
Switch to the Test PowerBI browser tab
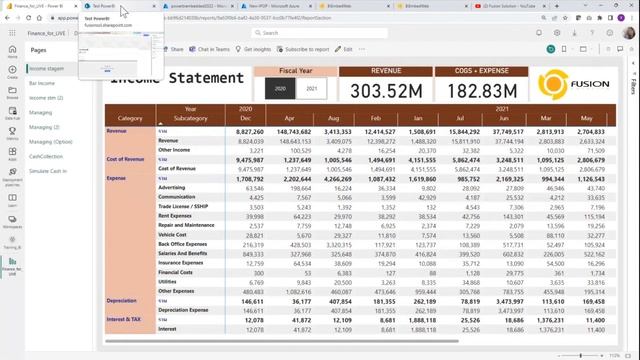(120, 6)
